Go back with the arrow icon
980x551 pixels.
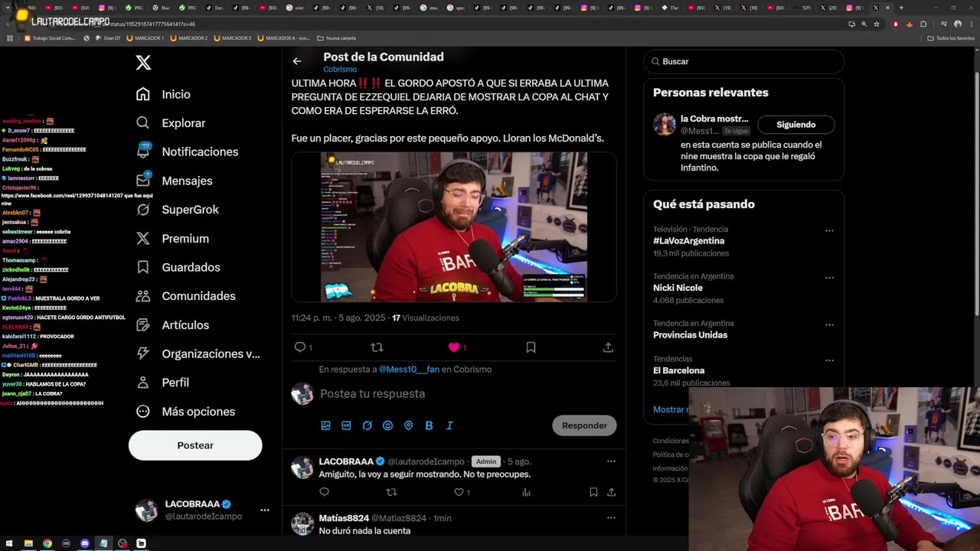[x=297, y=61]
